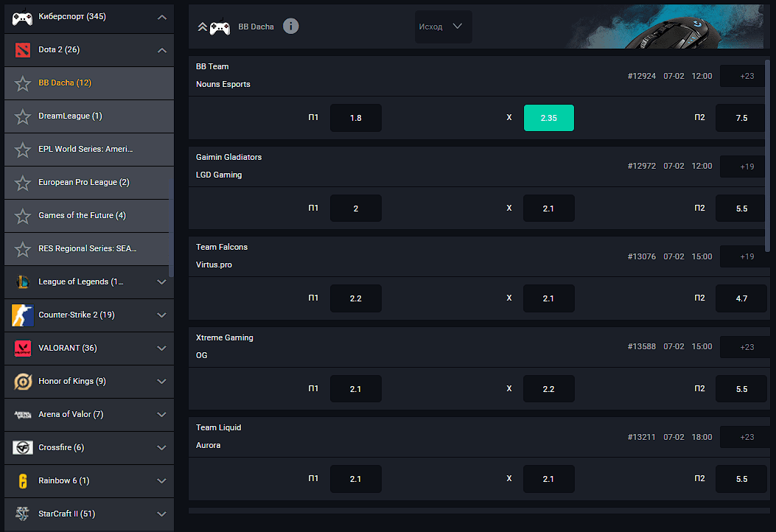This screenshot has width=776, height=532.
Task: Click the Arena of Valor icon
Action: click(x=22, y=415)
